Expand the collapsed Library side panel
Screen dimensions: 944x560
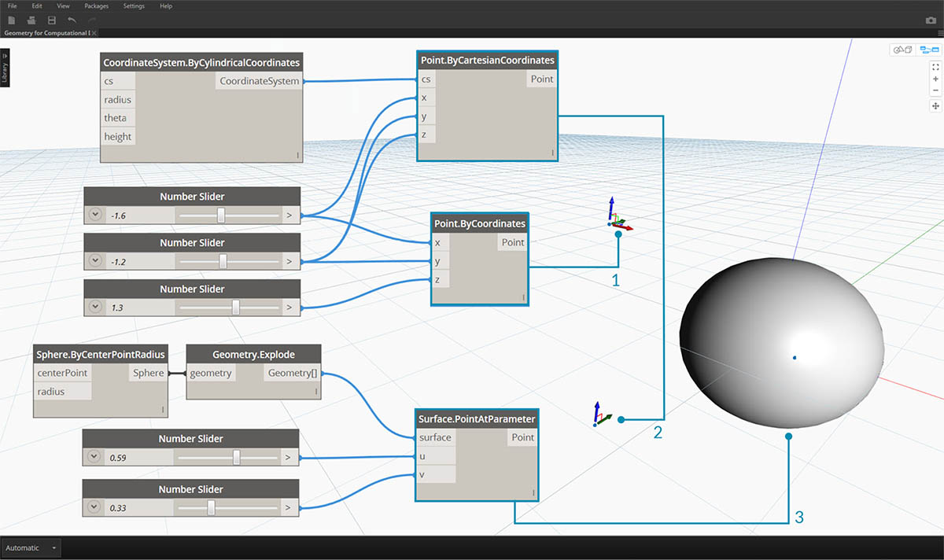click(5, 68)
